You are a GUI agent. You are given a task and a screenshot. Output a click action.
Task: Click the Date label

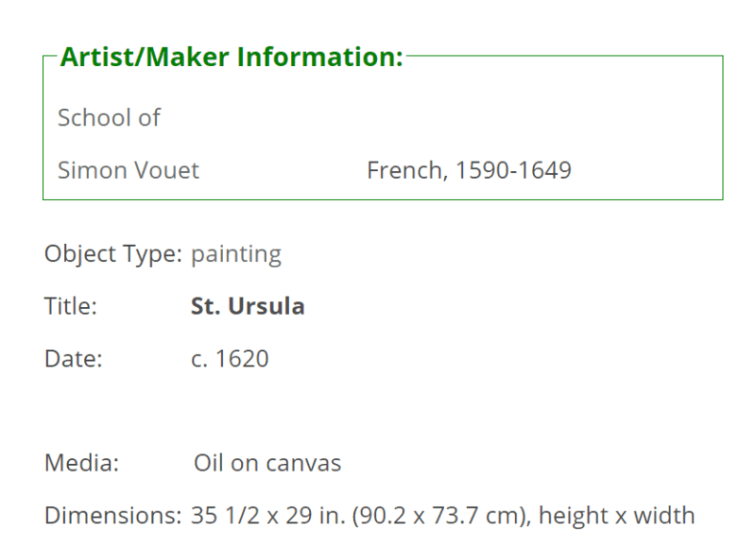(x=74, y=359)
